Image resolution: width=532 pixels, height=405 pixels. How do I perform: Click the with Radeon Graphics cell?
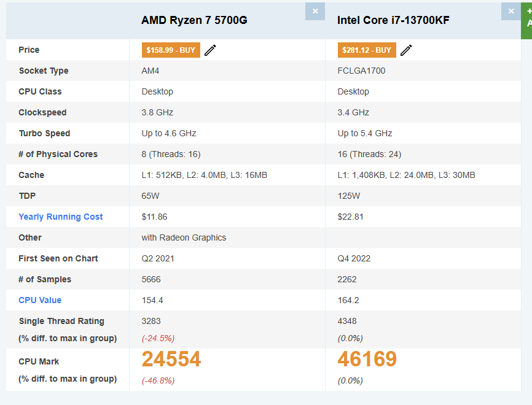[184, 237]
